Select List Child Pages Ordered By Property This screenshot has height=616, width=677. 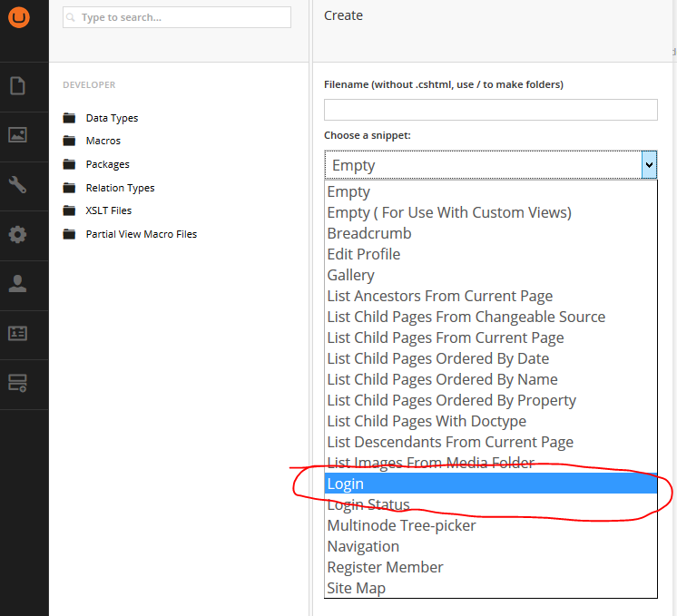click(491, 400)
